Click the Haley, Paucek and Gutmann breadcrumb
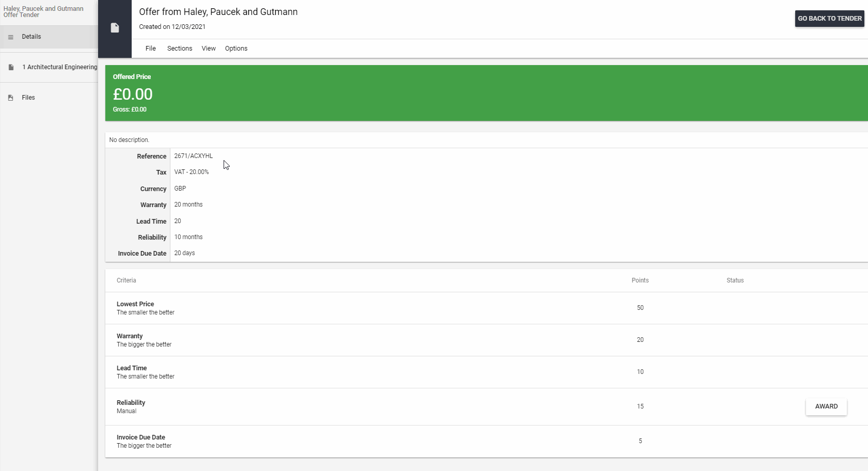 pos(43,9)
